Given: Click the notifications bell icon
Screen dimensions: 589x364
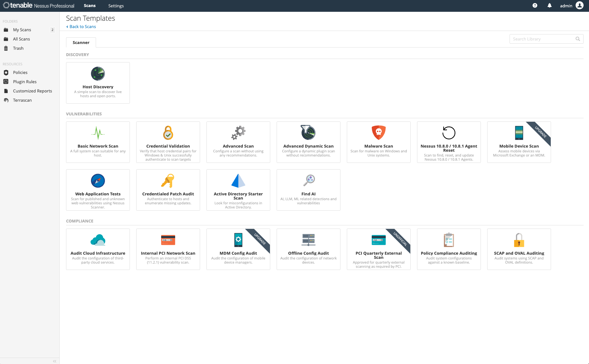Looking at the screenshot, I should pyautogui.click(x=549, y=6).
